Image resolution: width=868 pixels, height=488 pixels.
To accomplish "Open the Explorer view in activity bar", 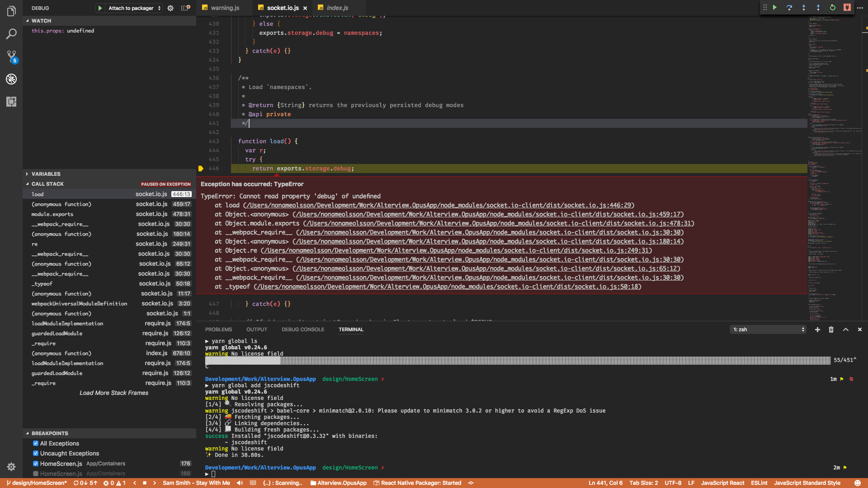I will click(x=11, y=11).
